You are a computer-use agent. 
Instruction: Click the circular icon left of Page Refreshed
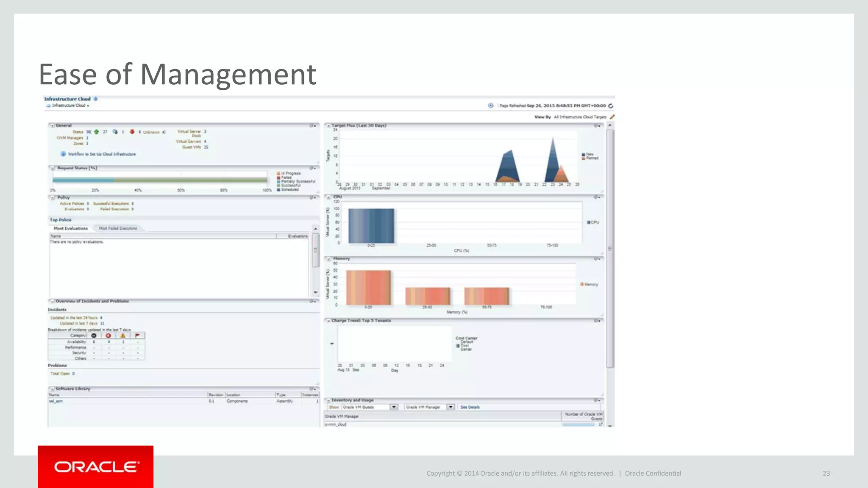(x=491, y=105)
